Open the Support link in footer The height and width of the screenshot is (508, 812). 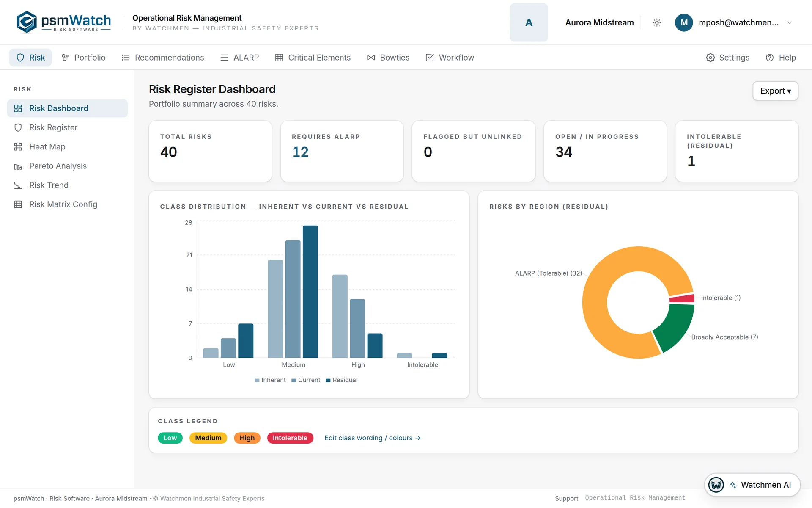click(x=566, y=498)
